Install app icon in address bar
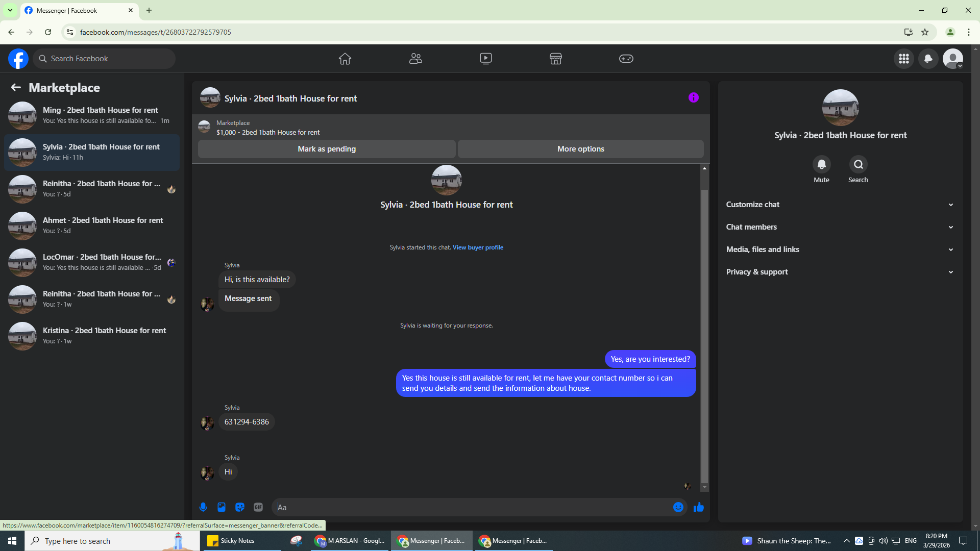The image size is (980, 551). tap(909, 32)
